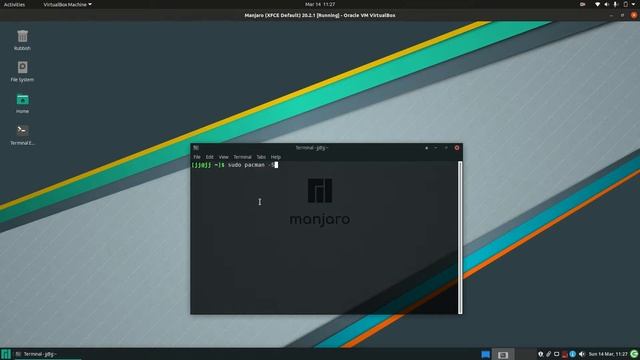This screenshot has width=640, height=360.
Task: Click the blue info tray icon
Action: pos(573,354)
